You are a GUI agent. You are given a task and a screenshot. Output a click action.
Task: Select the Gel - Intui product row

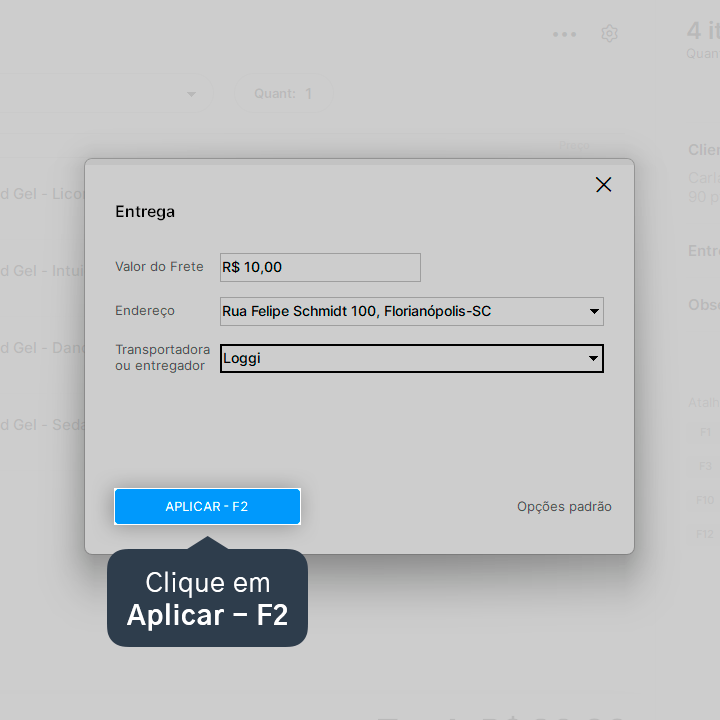[42, 270]
